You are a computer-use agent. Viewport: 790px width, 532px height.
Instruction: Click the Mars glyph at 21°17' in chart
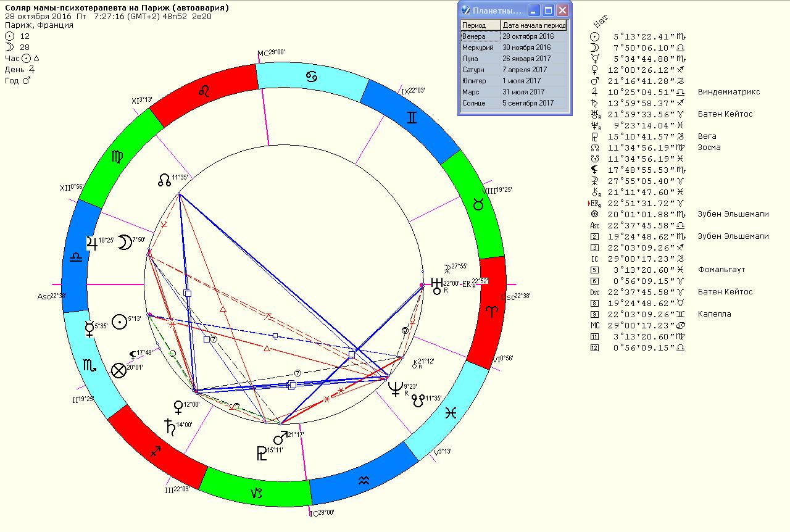pos(281,438)
